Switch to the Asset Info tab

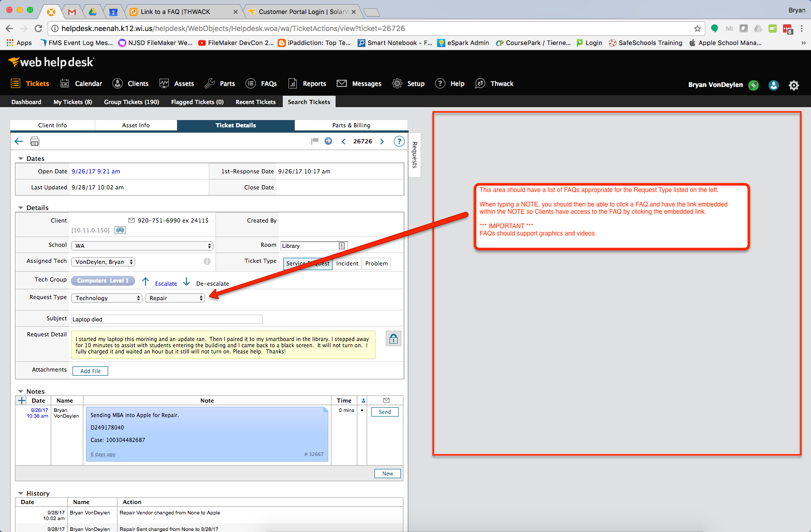coord(136,125)
